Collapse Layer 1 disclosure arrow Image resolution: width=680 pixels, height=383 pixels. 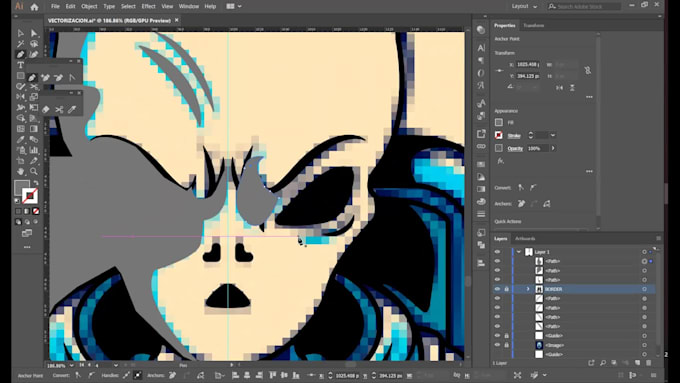pyautogui.click(x=519, y=252)
